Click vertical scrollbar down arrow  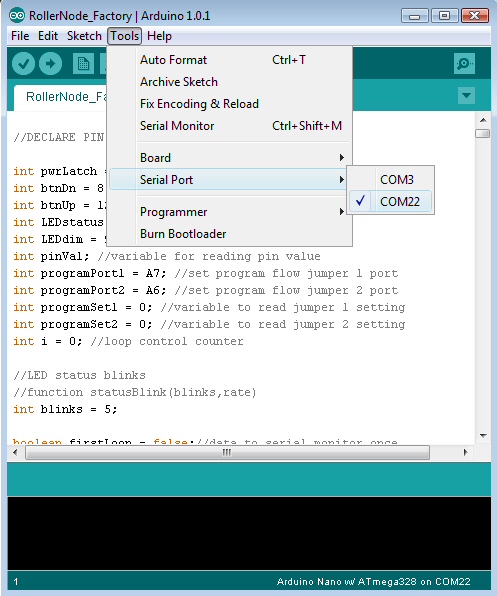483,436
